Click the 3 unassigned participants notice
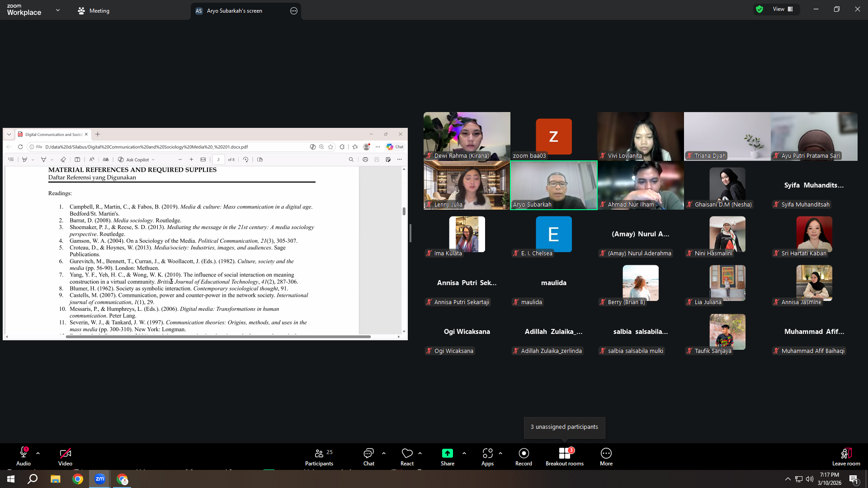Image resolution: width=868 pixels, height=488 pixels. pos(564,427)
